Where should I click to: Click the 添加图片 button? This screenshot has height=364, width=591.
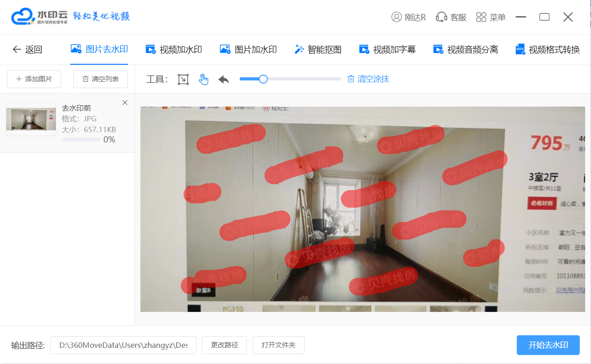coord(34,79)
